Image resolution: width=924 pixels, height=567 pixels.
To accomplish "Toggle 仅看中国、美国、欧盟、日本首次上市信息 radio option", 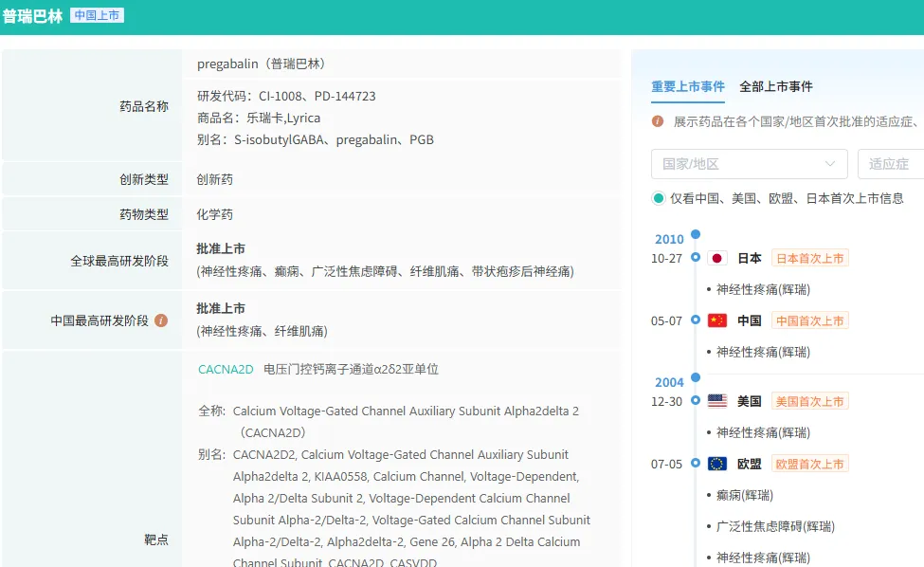I will coord(659,198).
